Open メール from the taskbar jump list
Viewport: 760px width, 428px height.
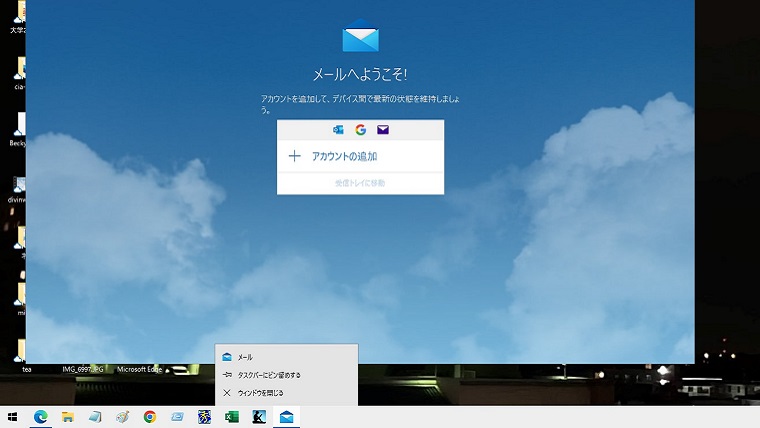point(286,357)
